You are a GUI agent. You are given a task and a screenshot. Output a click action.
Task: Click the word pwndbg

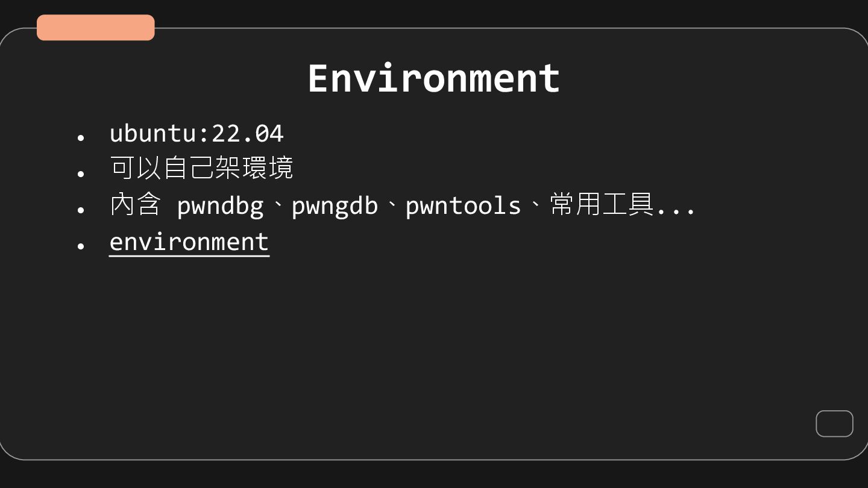(220, 206)
